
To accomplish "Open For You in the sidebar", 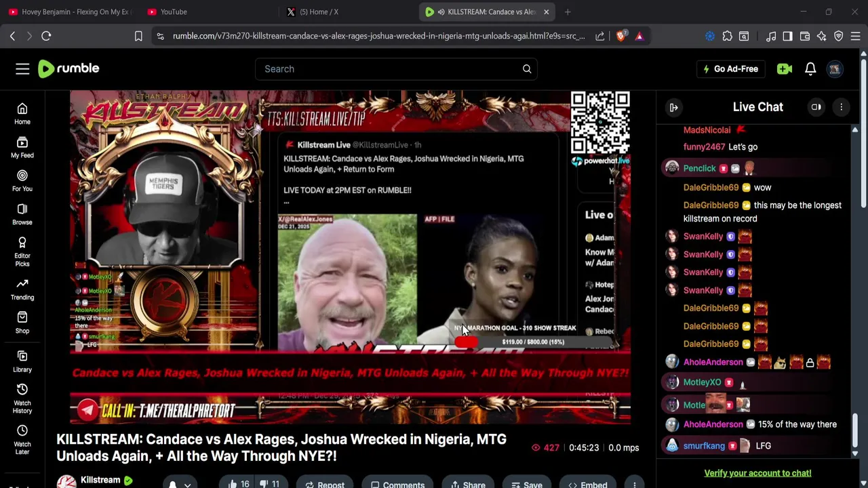I will pyautogui.click(x=22, y=181).
